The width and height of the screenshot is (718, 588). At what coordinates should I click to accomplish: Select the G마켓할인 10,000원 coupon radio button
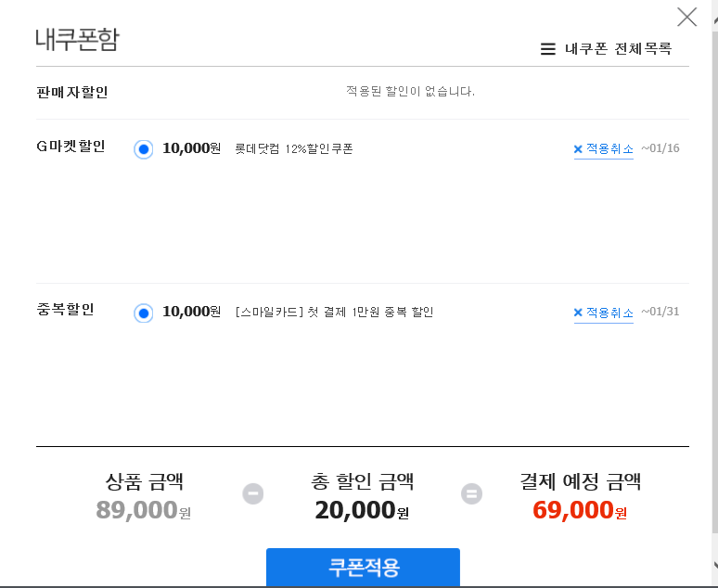click(x=144, y=149)
